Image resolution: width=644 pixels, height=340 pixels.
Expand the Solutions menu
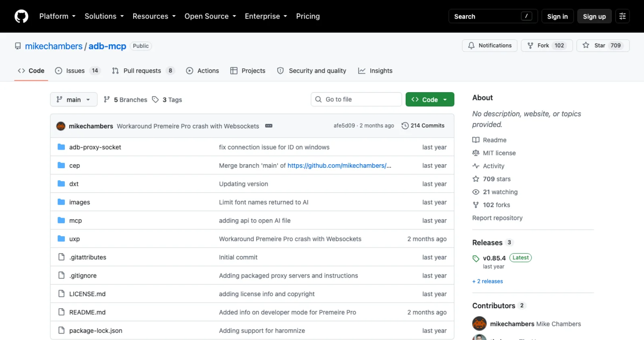pyautogui.click(x=104, y=16)
